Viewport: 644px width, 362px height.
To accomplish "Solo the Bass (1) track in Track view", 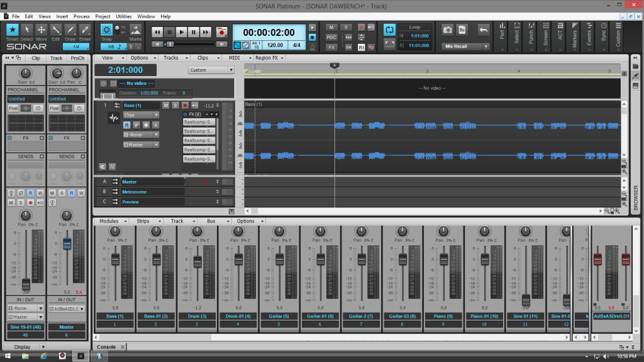I will (x=175, y=106).
